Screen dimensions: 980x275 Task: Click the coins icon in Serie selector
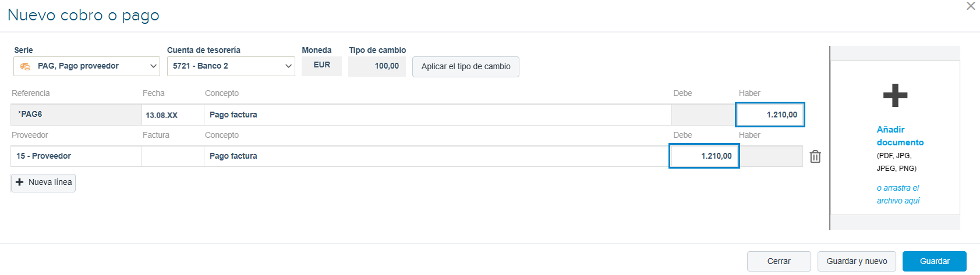click(x=25, y=66)
